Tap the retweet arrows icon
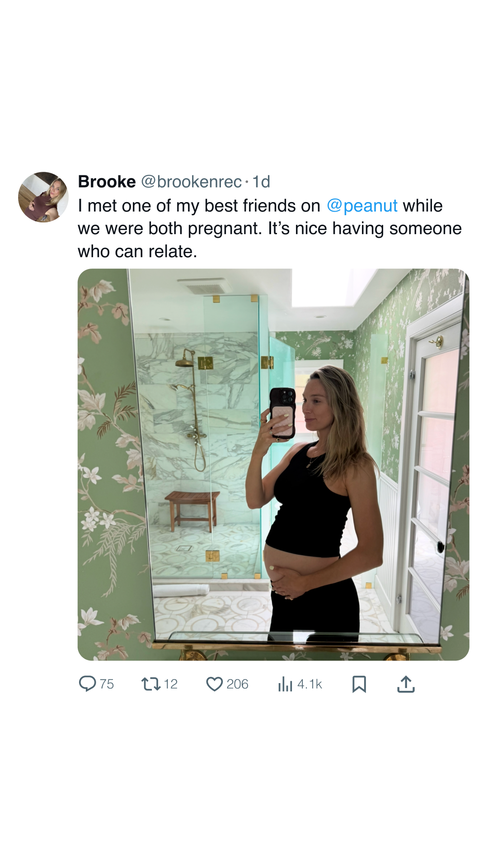Image resolution: width=488 pixels, height=868 pixels. 151,684
